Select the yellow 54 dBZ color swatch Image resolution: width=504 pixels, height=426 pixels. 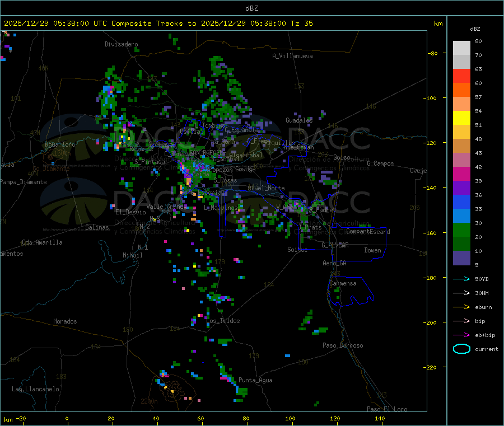click(461, 118)
